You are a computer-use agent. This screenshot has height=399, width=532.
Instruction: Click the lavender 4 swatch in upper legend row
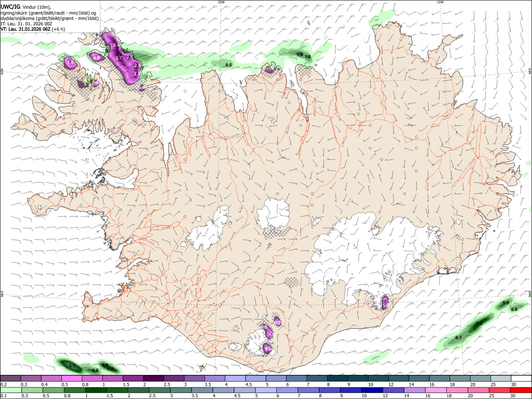(x=235, y=379)
